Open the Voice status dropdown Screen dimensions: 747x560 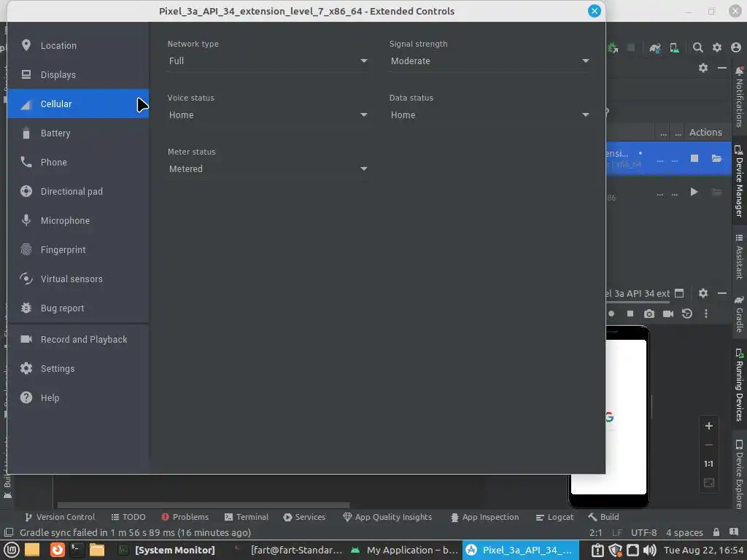pos(268,114)
